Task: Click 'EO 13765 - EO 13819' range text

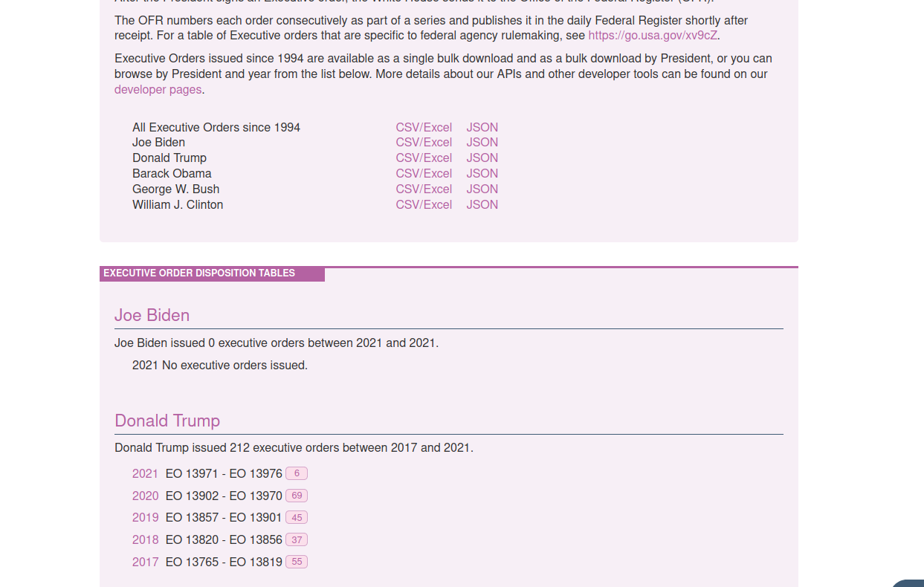Action: tap(224, 562)
